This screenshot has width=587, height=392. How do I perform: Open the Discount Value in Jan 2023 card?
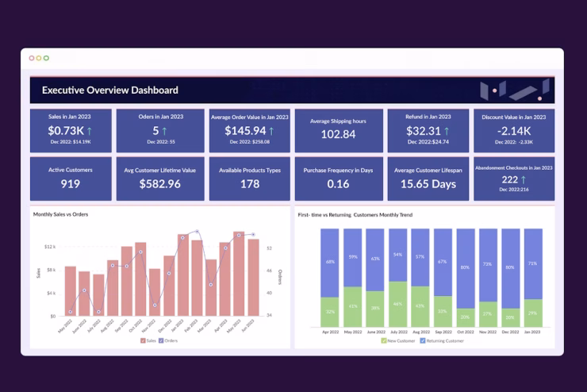click(514, 131)
